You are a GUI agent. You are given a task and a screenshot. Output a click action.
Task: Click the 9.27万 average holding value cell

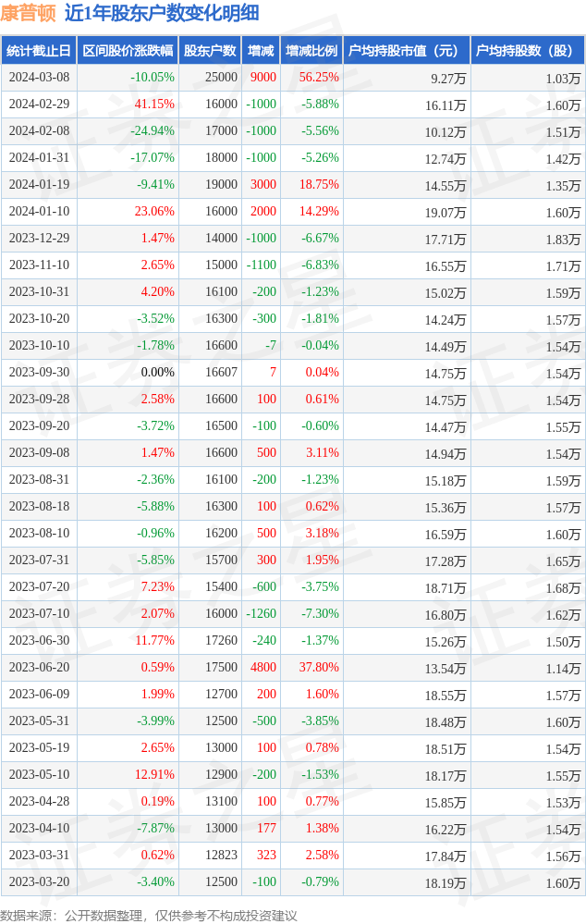click(448, 79)
